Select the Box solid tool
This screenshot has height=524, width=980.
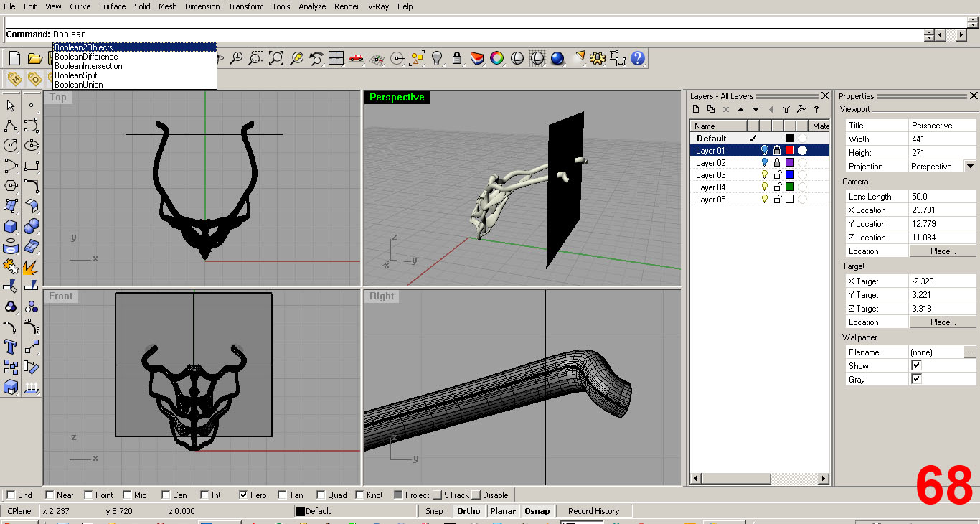click(11, 226)
